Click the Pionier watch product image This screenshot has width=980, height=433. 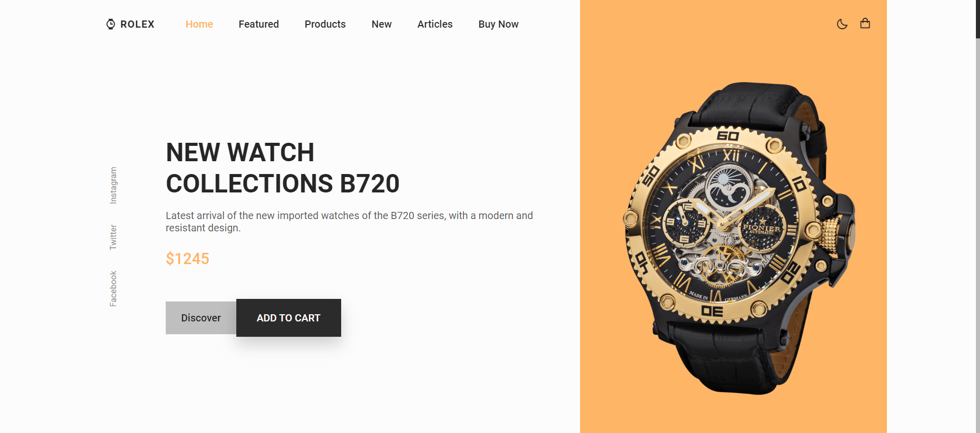point(739,238)
